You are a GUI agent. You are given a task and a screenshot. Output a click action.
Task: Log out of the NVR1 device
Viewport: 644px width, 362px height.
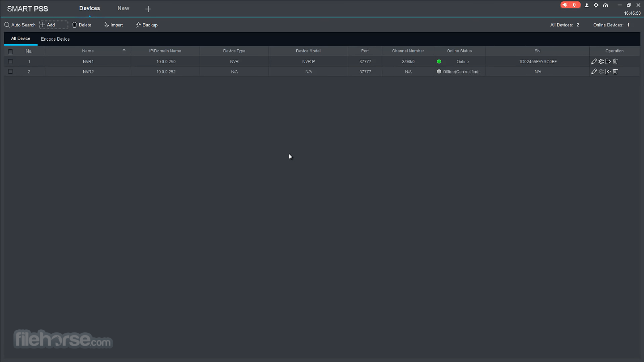608,61
